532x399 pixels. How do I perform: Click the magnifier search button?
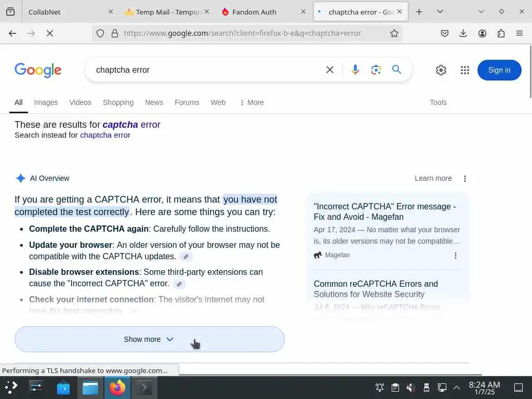(396, 70)
